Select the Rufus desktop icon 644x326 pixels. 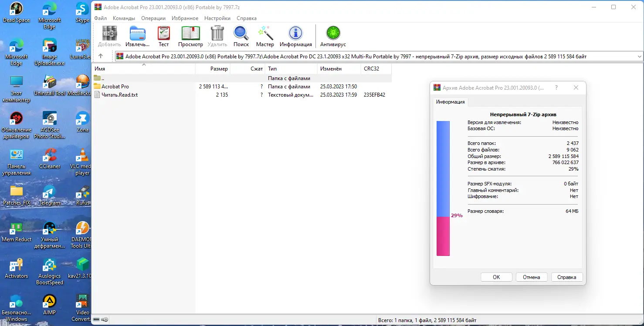click(x=82, y=195)
